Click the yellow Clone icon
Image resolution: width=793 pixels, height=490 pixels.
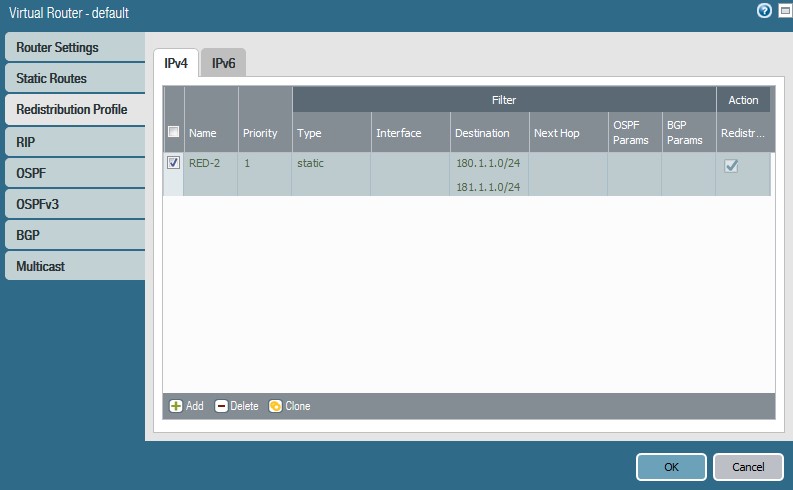[275, 406]
